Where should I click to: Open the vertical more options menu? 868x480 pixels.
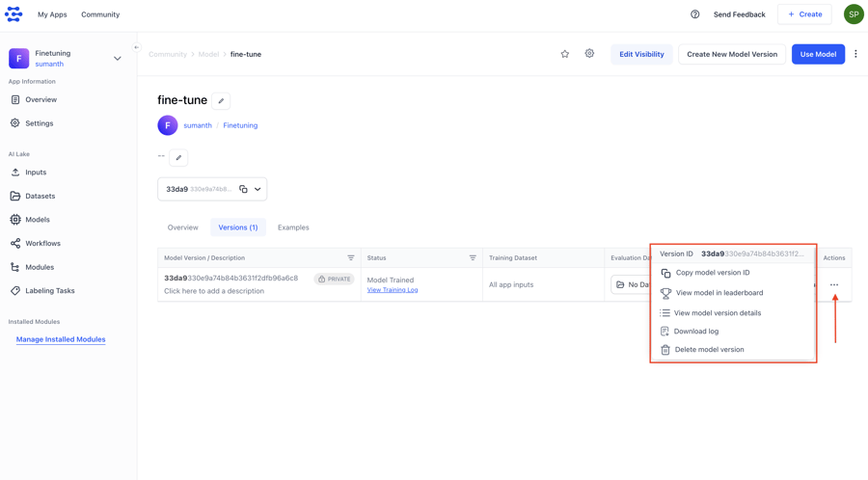point(855,54)
